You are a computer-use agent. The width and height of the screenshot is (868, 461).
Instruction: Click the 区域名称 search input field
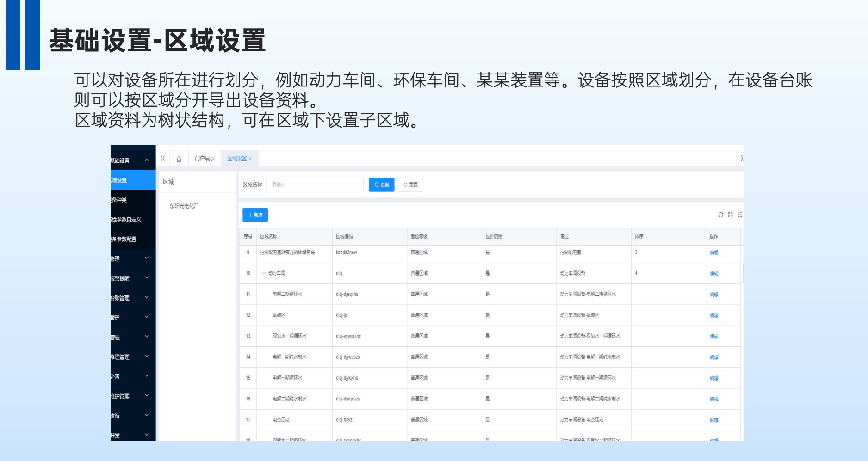[315, 184]
